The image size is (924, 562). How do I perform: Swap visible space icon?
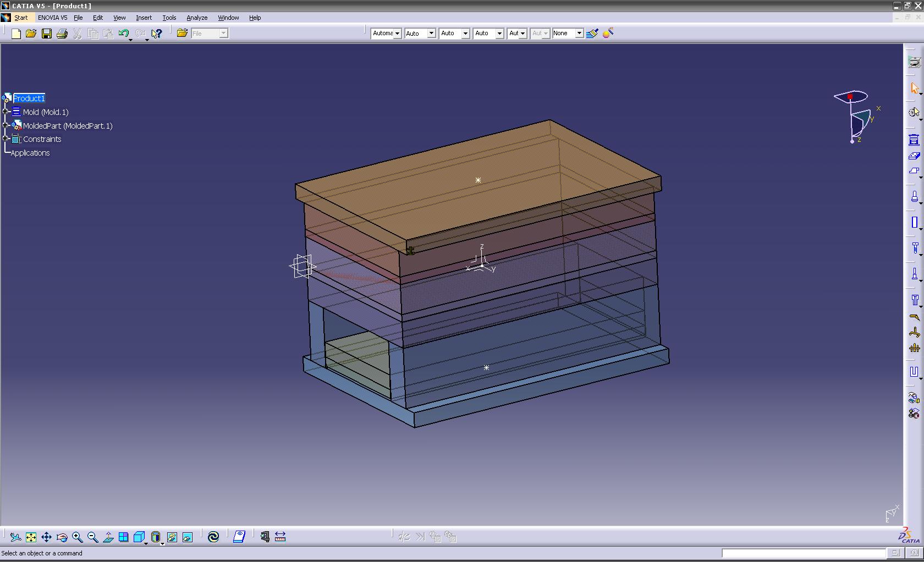coord(187,537)
